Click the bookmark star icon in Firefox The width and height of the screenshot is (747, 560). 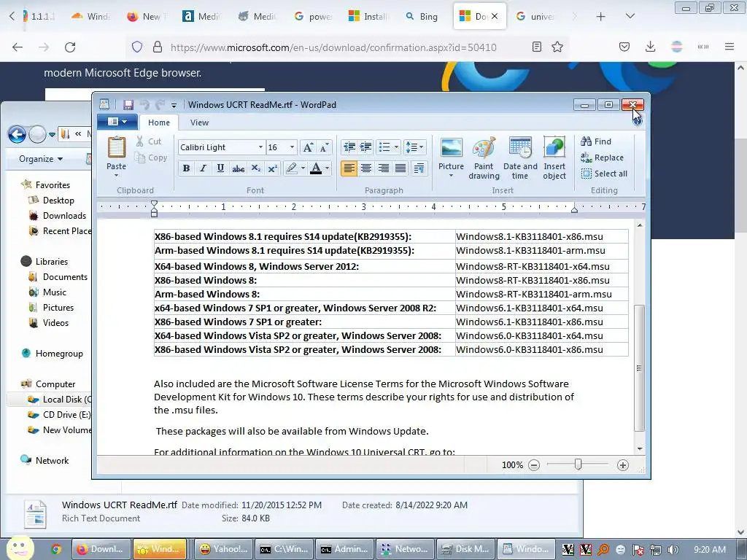pos(557,47)
